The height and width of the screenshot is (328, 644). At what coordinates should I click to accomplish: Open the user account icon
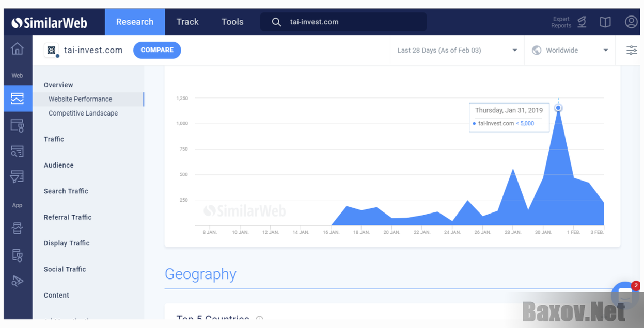(x=631, y=22)
